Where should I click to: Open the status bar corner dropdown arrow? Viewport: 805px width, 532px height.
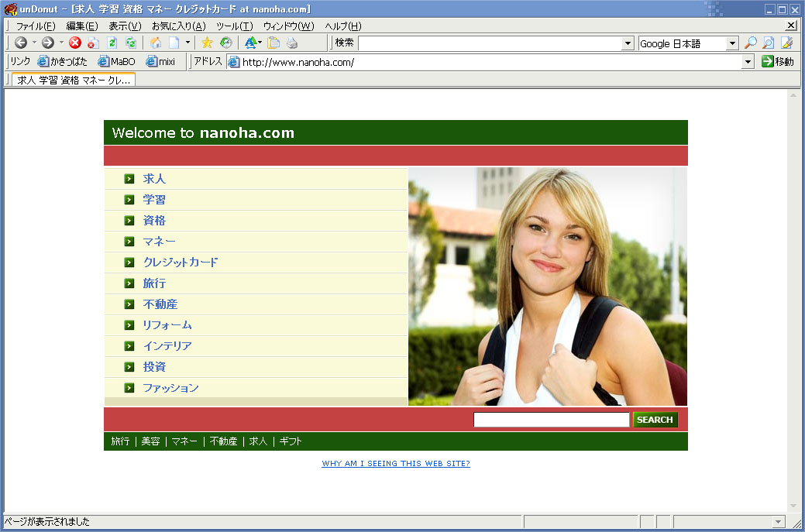(779, 522)
